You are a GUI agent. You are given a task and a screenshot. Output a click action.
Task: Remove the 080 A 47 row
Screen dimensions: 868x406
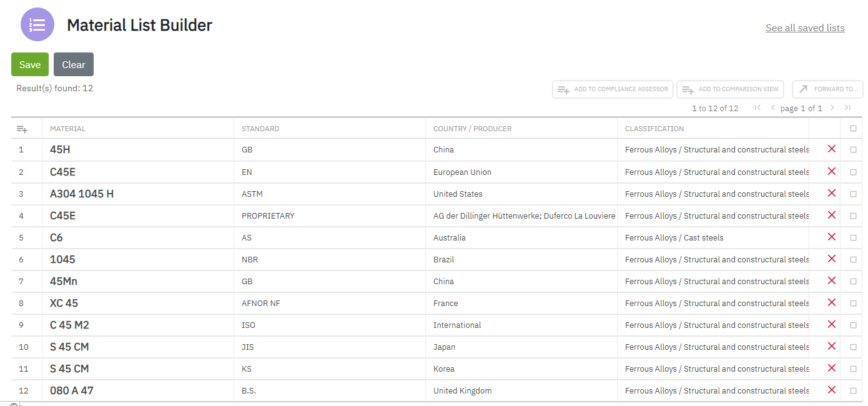(831, 390)
